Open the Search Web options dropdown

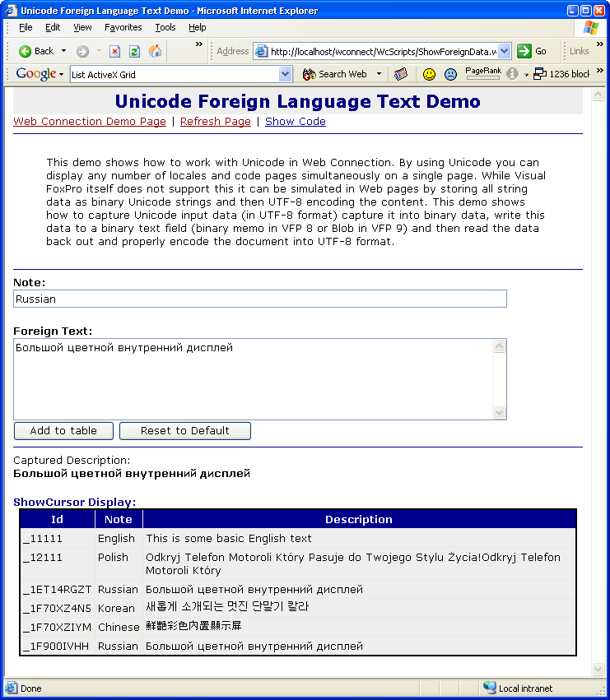point(379,74)
